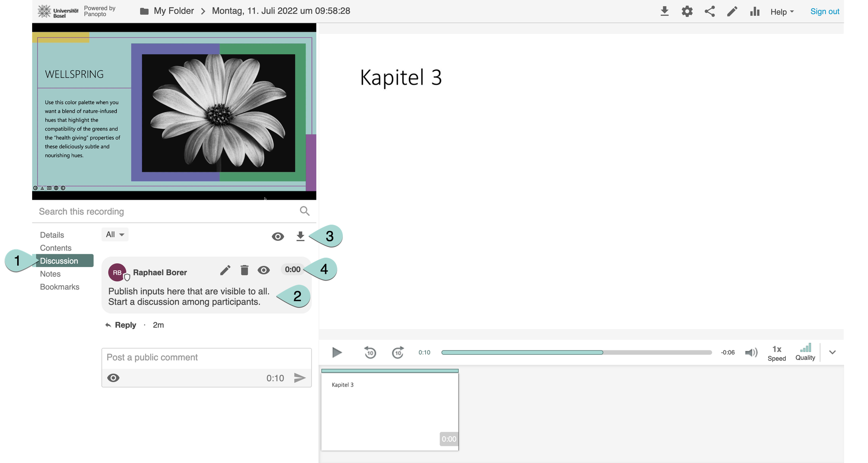Send the public comment with arrow icon
This screenshot has width=868, height=463.
click(299, 378)
